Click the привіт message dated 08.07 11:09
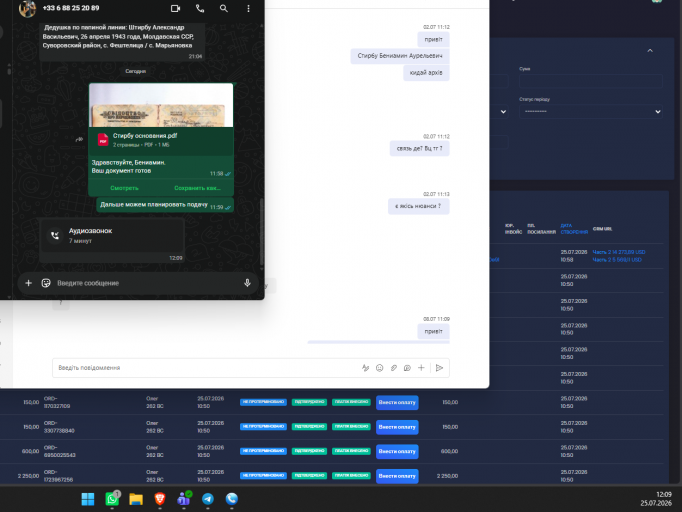682x512 pixels. (x=433, y=331)
